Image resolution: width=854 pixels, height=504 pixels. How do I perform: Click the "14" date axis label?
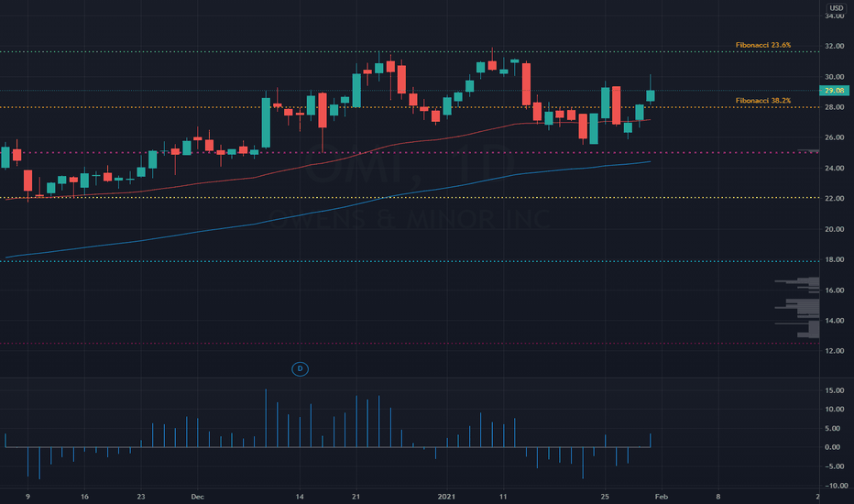(x=300, y=497)
